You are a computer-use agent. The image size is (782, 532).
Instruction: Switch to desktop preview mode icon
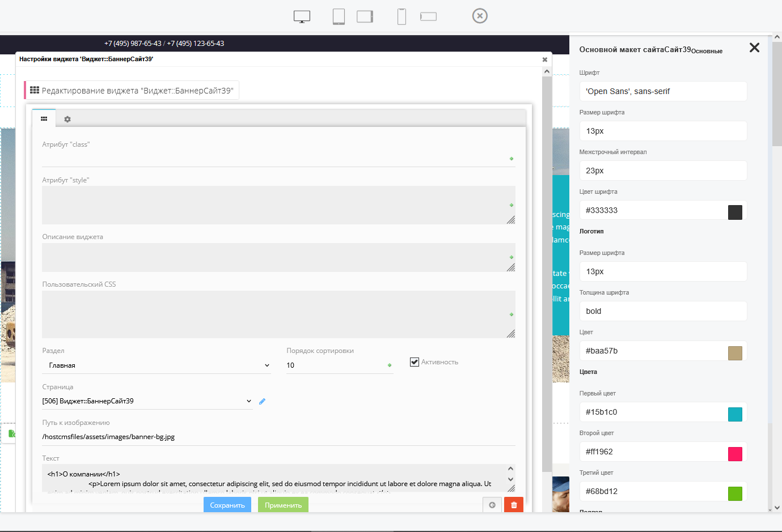(302, 16)
